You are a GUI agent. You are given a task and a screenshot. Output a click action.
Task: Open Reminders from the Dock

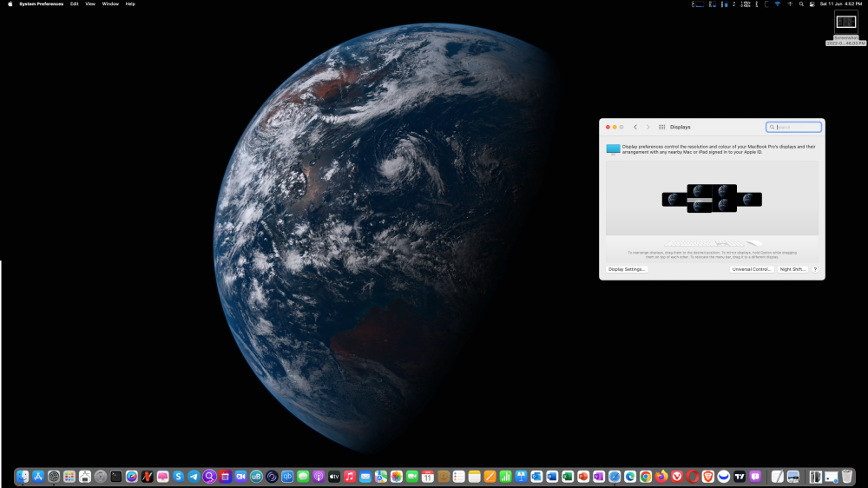pos(459,477)
